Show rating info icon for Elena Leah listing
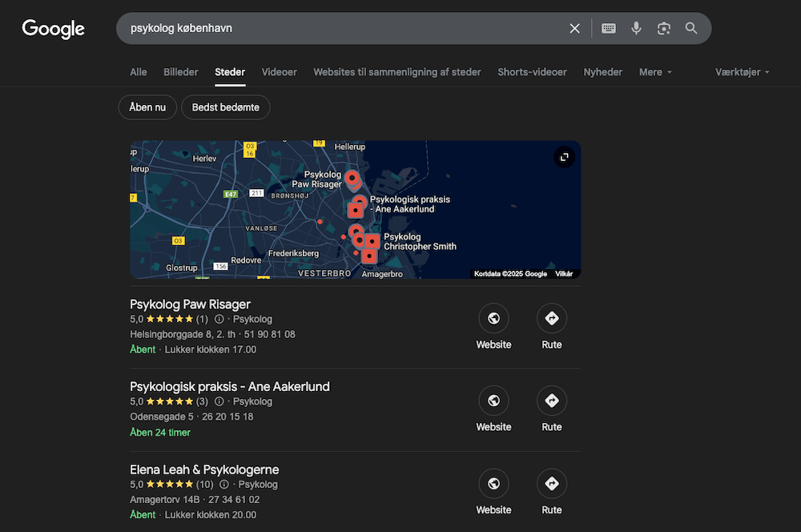801x532 pixels. pos(224,485)
